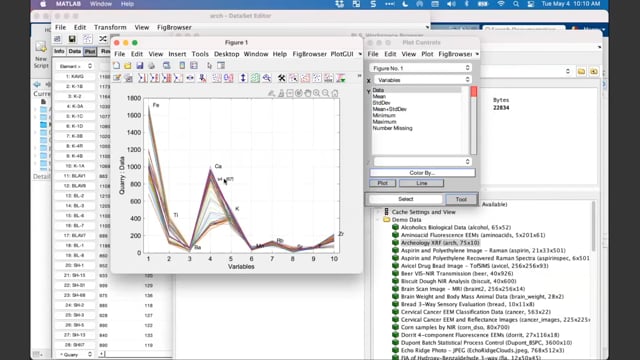
Task: Click Cache Settings and View item
Action: click(x=424, y=212)
